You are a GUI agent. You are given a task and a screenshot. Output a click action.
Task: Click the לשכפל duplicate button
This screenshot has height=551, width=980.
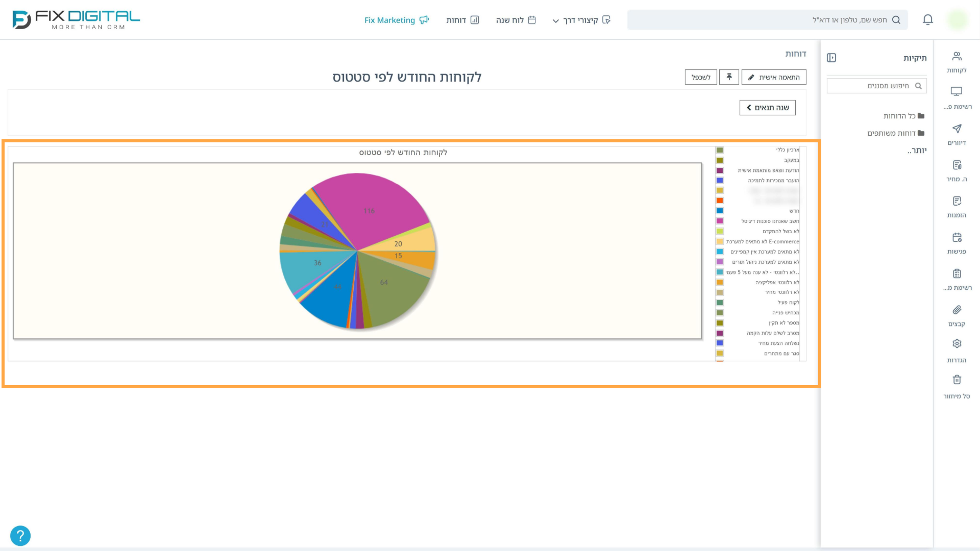pos(701,77)
